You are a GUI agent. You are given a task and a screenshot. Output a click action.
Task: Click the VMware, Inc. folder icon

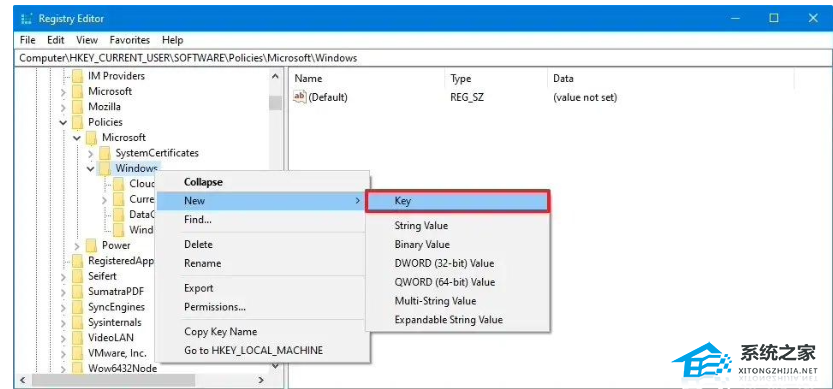coord(78,353)
